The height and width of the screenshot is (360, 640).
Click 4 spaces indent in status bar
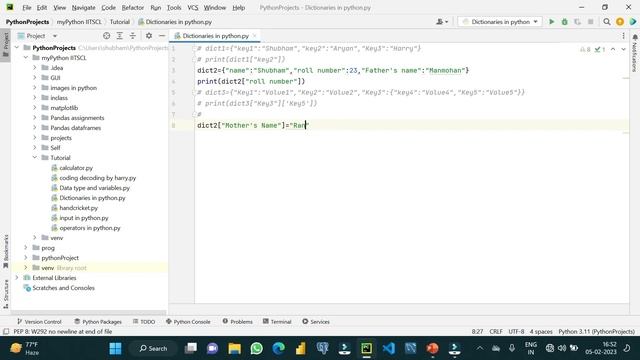pyautogui.click(x=541, y=331)
